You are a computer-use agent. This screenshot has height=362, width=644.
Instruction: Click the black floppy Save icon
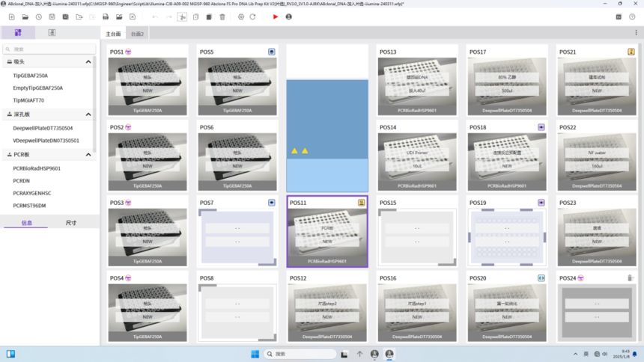(x=65, y=16)
